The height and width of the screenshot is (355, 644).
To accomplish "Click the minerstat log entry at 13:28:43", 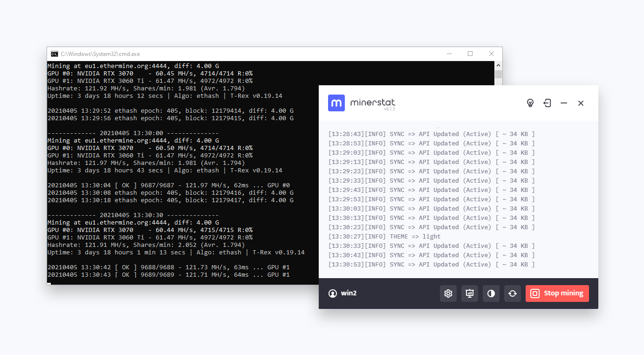I will coord(432,134).
